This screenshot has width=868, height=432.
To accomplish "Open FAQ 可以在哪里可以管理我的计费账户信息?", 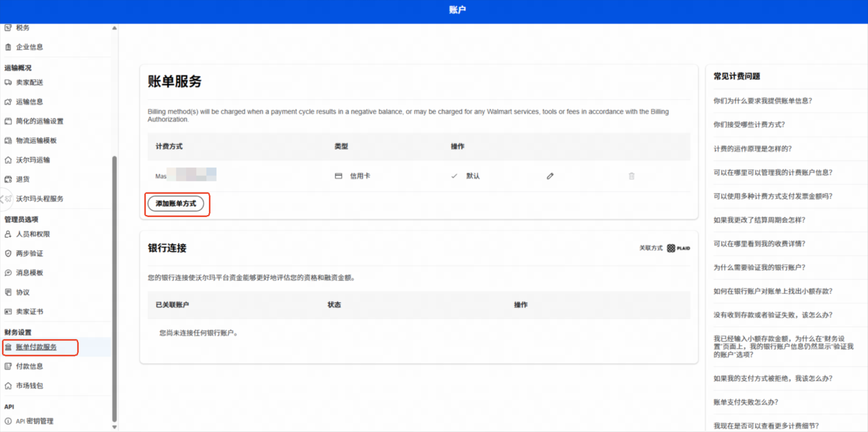I will pyautogui.click(x=773, y=173).
